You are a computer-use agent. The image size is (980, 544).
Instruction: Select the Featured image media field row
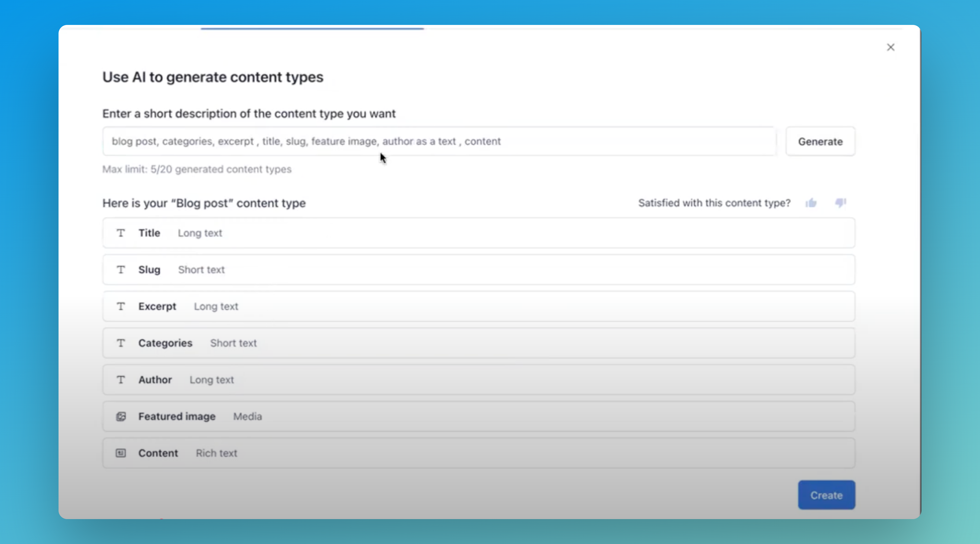click(x=478, y=417)
